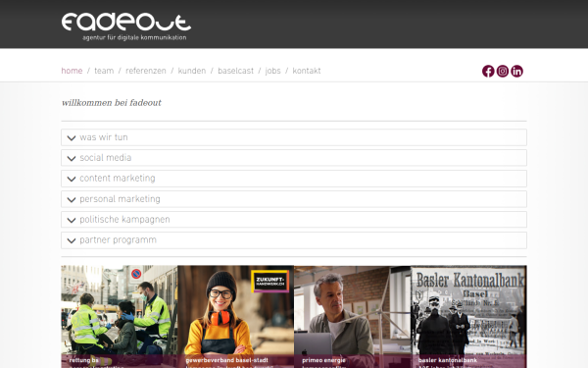Click the 'primeo energie' caption text
Viewport: 588px width, 368px height.
pos(323,360)
